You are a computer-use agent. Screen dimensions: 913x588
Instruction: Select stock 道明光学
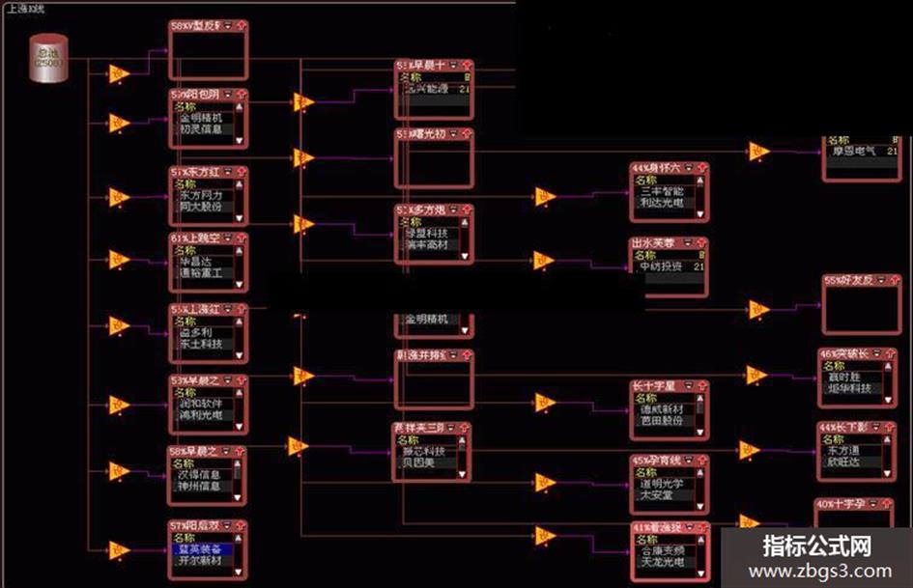point(663,483)
